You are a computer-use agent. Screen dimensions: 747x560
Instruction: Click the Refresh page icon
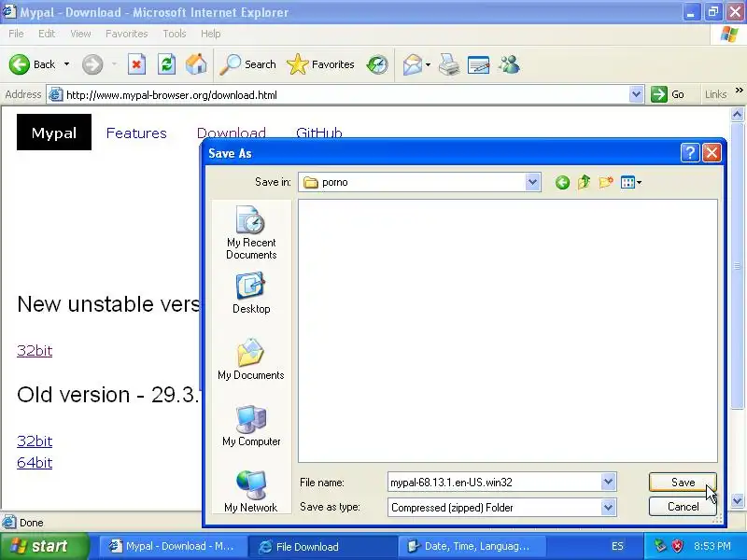(x=167, y=64)
